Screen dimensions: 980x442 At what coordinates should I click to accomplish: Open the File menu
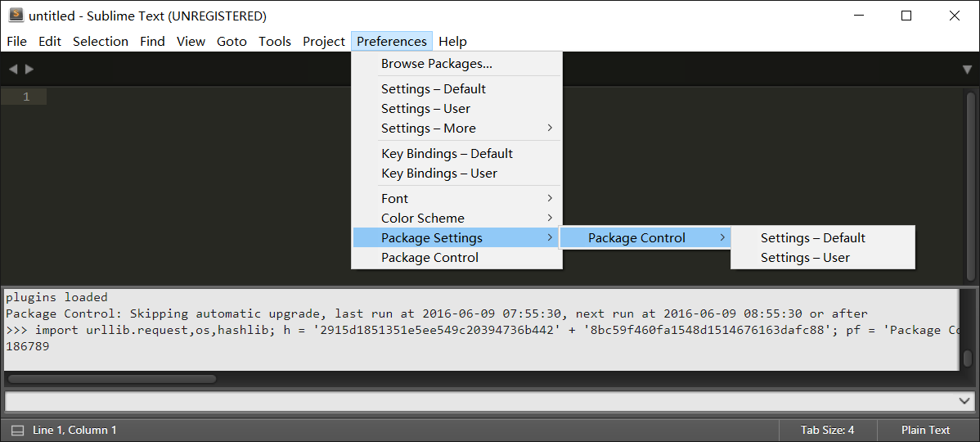[17, 41]
